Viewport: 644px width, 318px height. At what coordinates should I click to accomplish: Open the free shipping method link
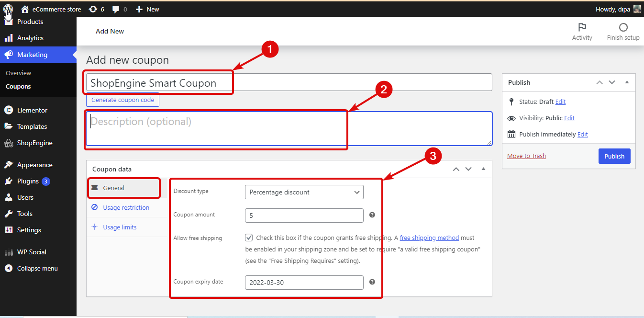pyautogui.click(x=429, y=238)
